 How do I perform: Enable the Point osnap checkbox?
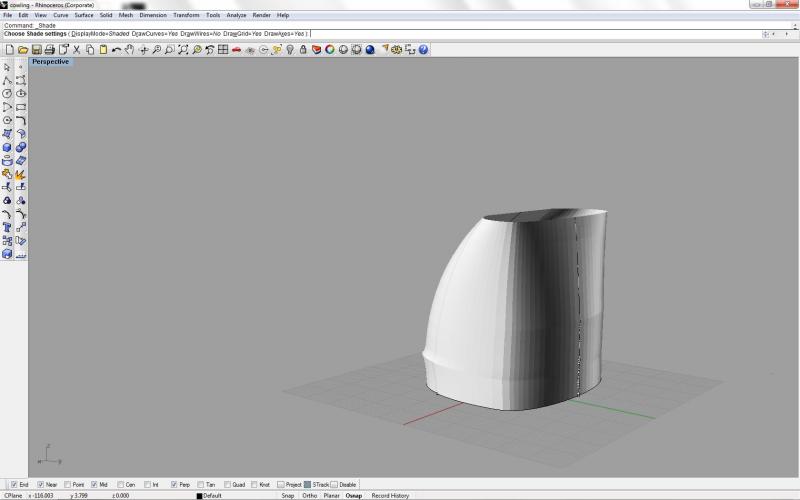point(67,484)
